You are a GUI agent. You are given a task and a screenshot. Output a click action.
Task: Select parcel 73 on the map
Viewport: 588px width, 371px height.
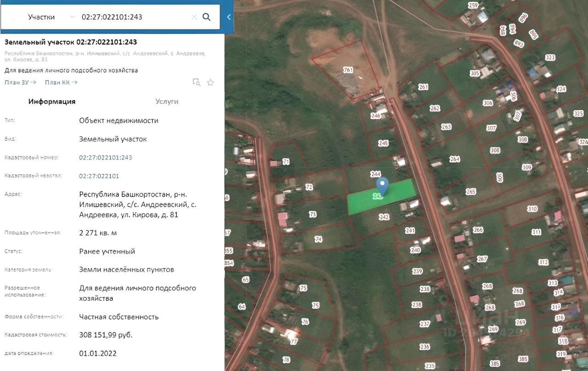click(313, 214)
